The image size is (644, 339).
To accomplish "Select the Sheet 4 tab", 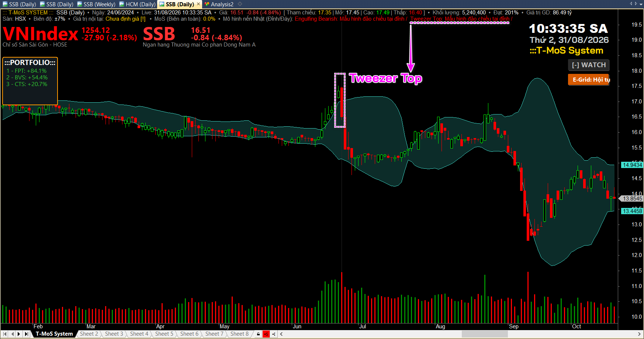I will click(x=139, y=334).
